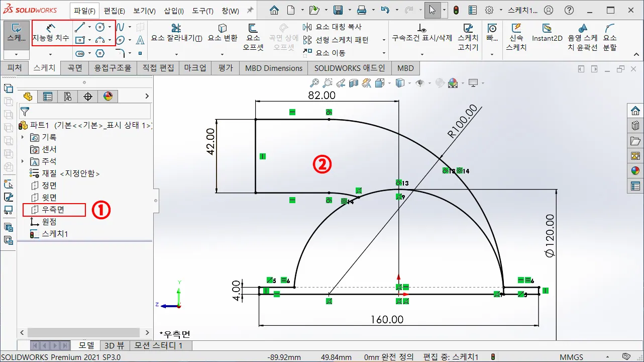Image resolution: width=644 pixels, height=362 pixels.
Task: Click Repair Sketch (스케치 고치기)
Action: pos(468,37)
